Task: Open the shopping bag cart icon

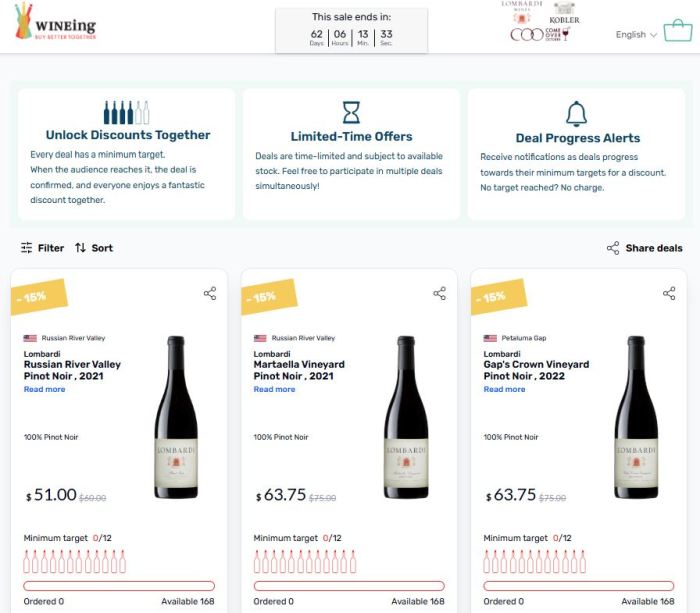Action: tap(678, 30)
